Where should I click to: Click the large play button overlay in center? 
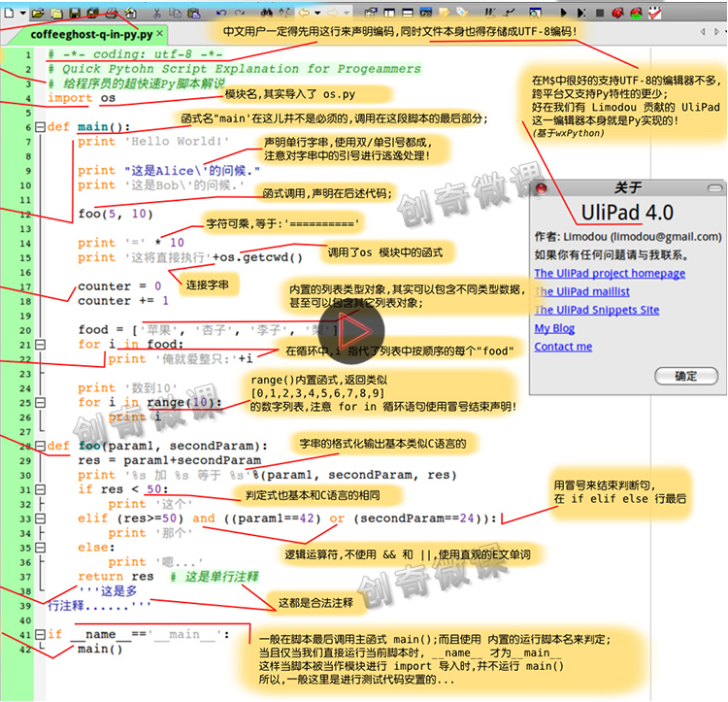351,331
